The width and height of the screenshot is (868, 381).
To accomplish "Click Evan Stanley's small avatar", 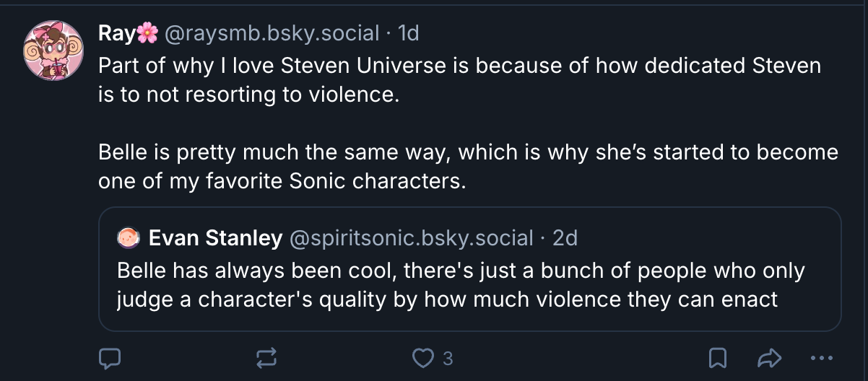I will click(x=128, y=237).
